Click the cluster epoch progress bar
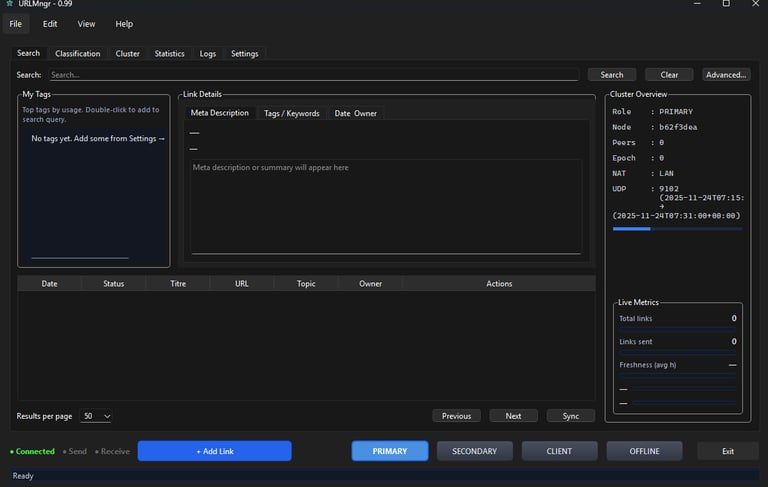The image size is (768, 487). click(x=677, y=229)
